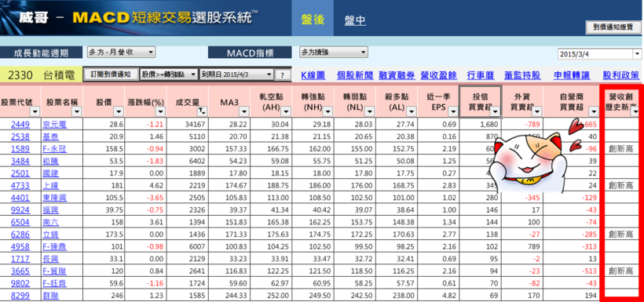Open the 董監持股 link
The width and height of the screenshot is (644, 302).
[522, 75]
